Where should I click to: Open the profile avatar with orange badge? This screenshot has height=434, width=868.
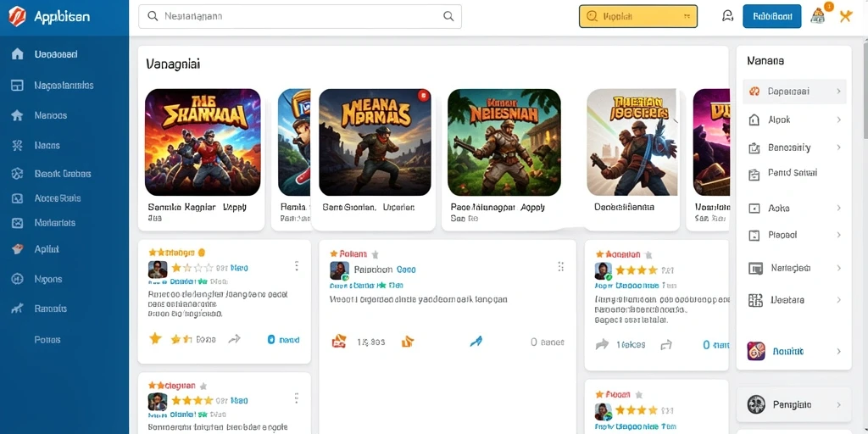tap(818, 16)
